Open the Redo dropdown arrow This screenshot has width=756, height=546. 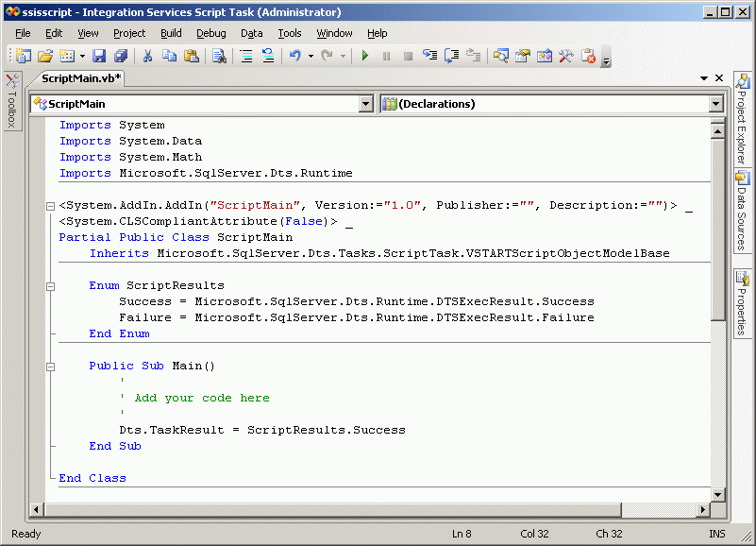pyautogui.click(x=341, y=56)
